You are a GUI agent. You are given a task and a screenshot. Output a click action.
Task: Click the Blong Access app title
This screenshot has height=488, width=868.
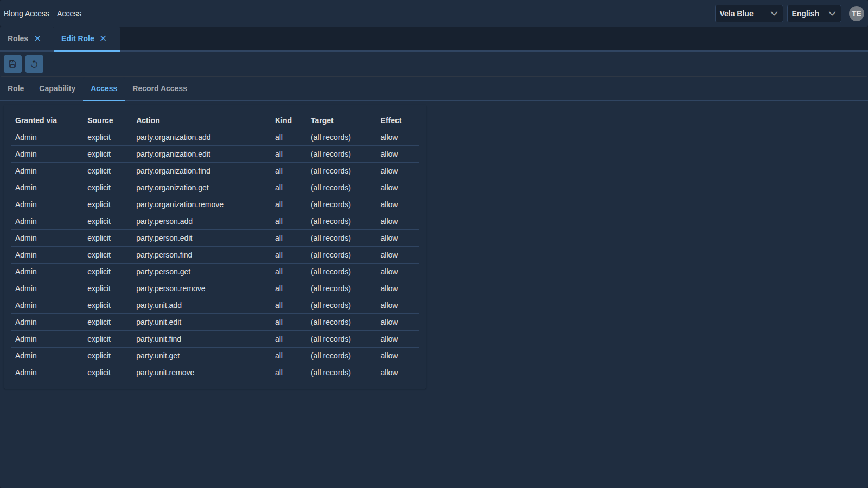(x=27, y=14)
